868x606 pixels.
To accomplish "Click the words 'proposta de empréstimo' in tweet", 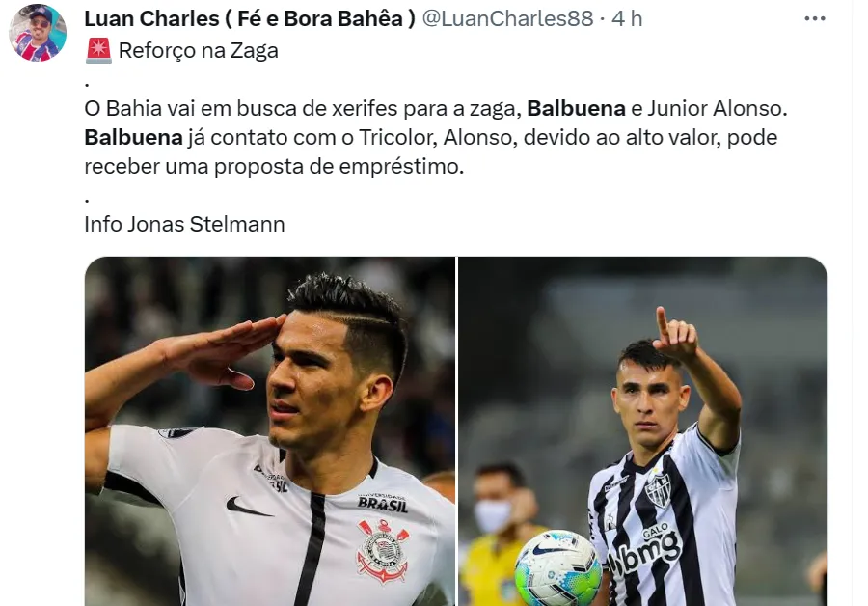I will click(x=339, y=167).
